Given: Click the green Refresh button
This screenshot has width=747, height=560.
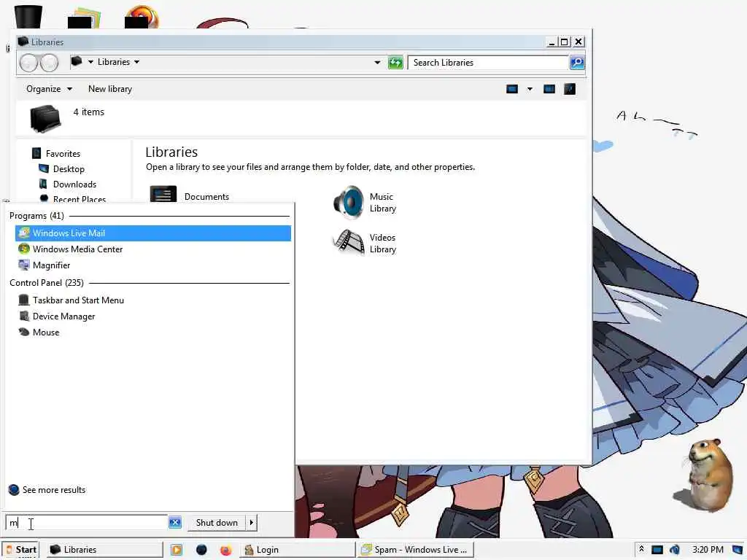Looking at the screenshot, I should point(395,63).
